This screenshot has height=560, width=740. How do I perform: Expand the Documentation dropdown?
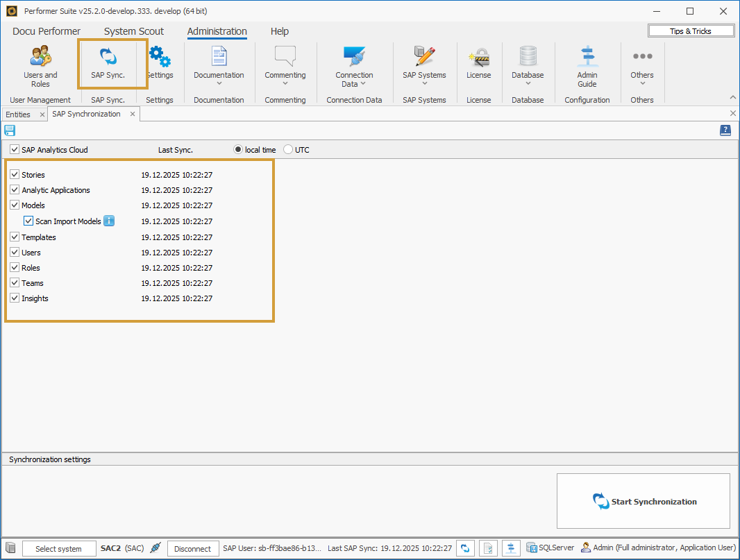coord(219,67)
